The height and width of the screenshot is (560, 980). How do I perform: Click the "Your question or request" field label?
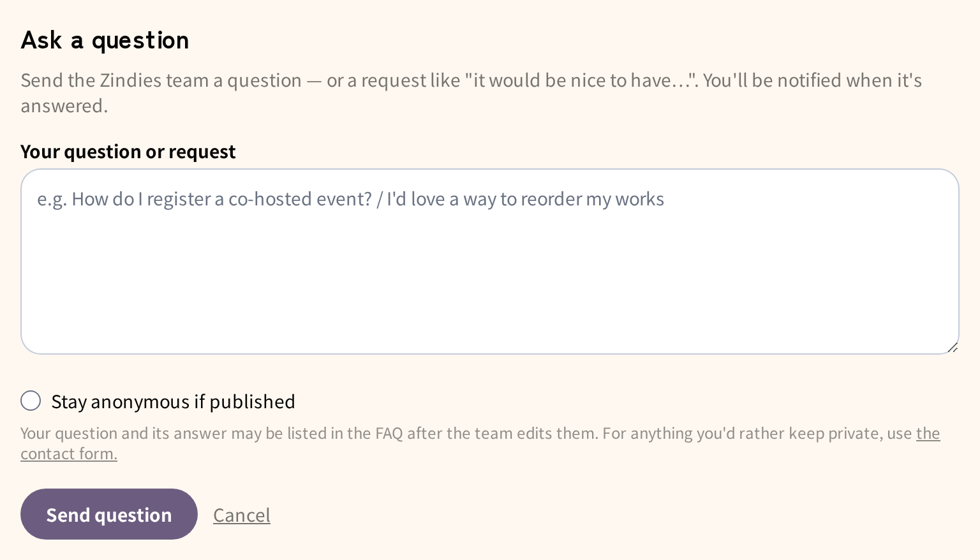(x=128, y=152)
